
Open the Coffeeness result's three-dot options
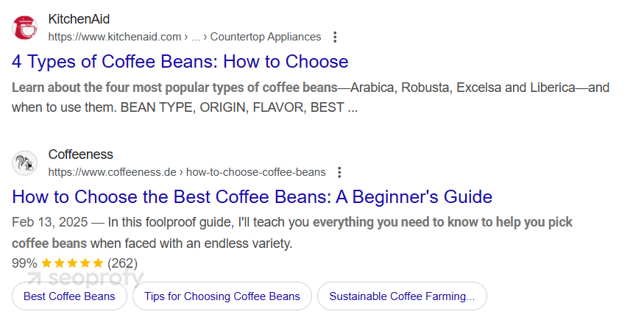[x=339, y=172]
